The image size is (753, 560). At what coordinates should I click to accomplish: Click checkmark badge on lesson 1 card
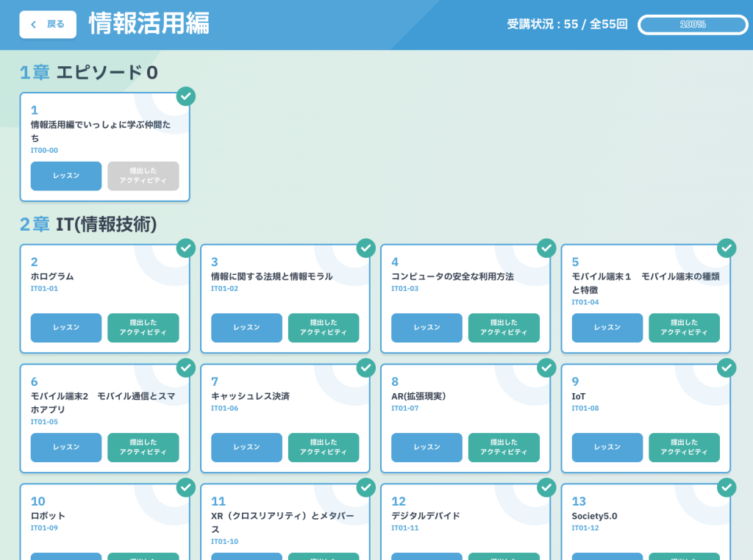point(186,96)
